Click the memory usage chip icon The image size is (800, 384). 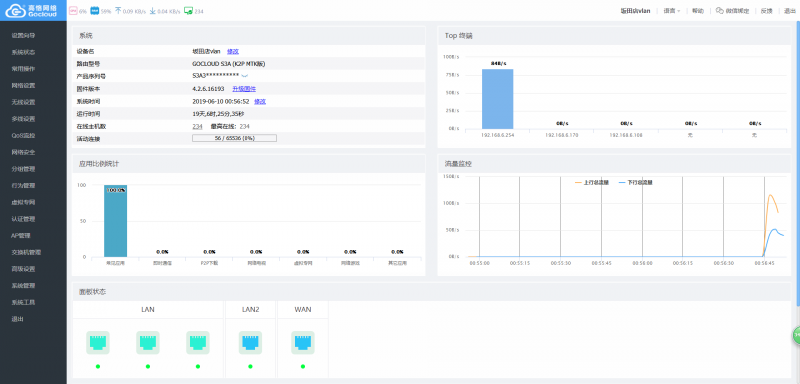point(94,10)
